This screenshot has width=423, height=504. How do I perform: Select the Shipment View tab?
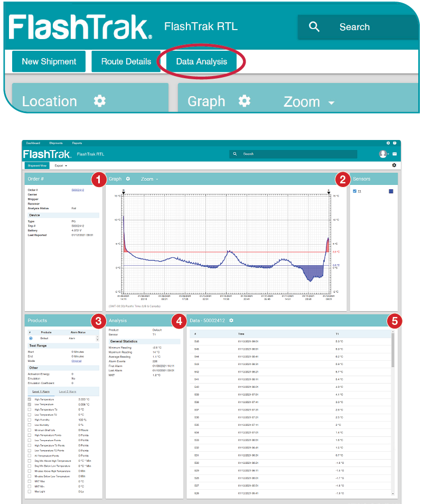(x=37, y=165)
